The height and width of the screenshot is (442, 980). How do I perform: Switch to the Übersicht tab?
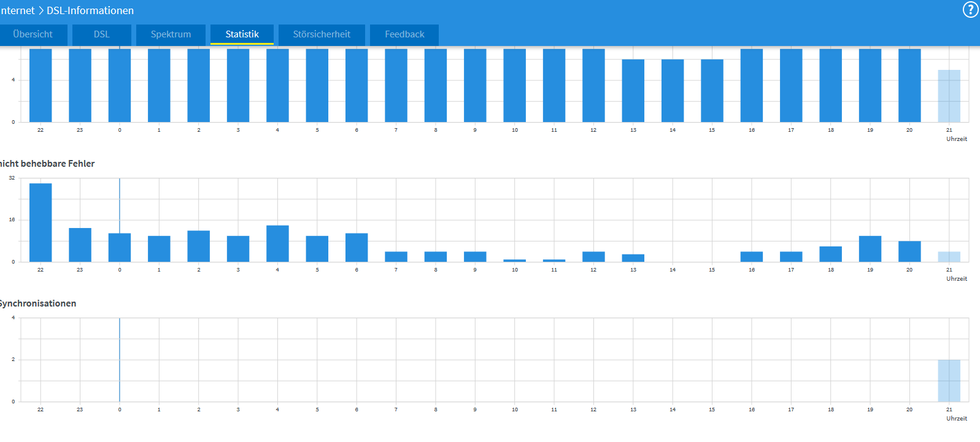point(33,34)
